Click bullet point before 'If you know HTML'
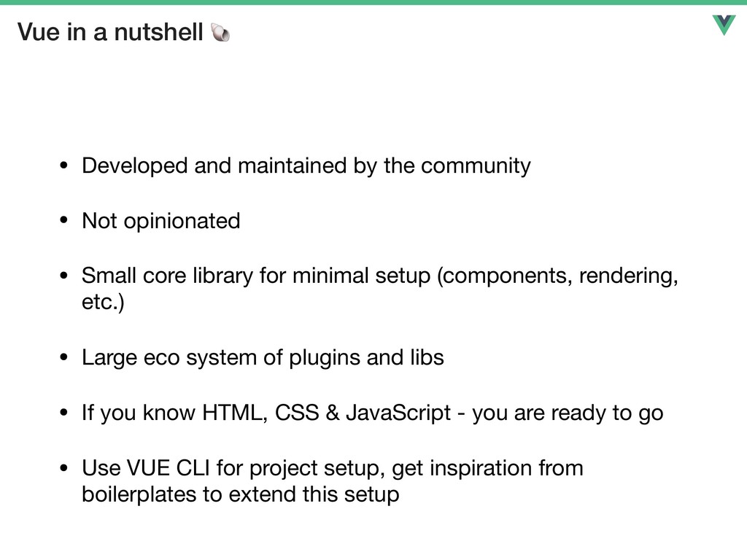 pos(64,413)
